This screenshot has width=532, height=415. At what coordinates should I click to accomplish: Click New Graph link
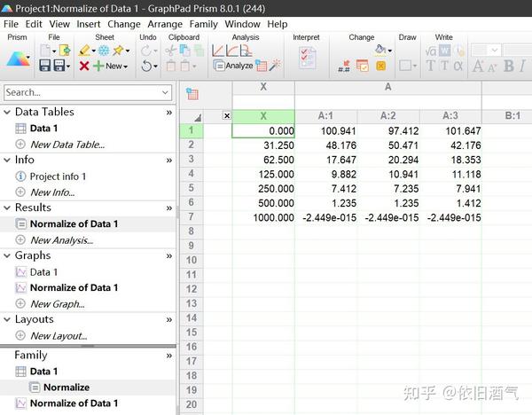(58, 304)
